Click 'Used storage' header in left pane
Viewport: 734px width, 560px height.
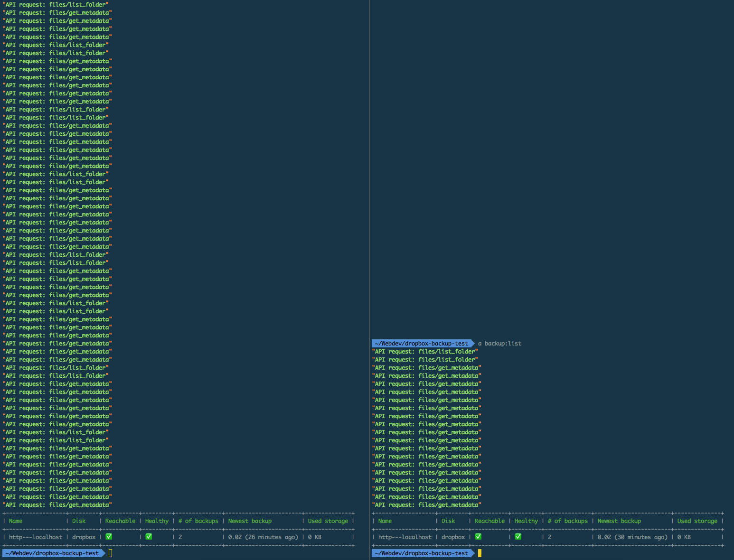pyautogui.click(x=328, y=521)
